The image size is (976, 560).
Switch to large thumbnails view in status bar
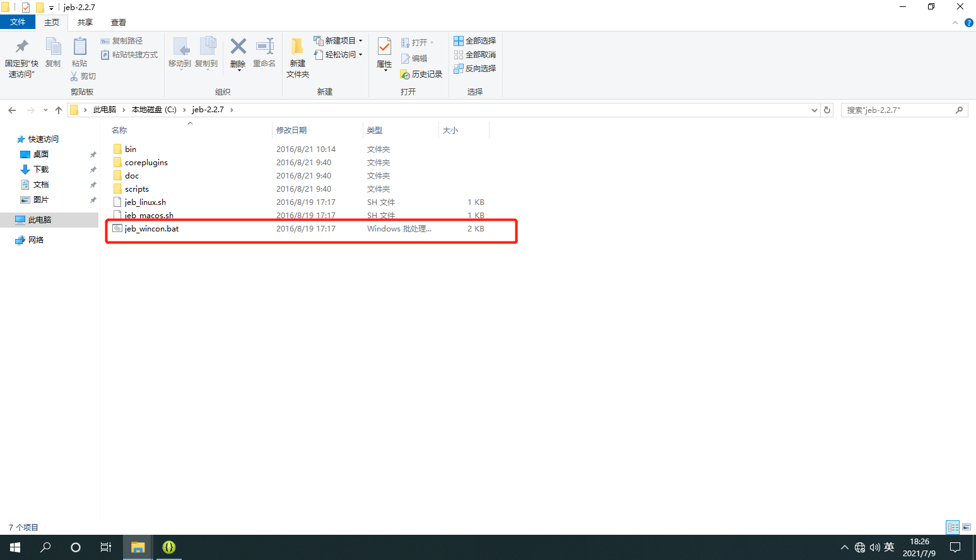coord(967,527)
